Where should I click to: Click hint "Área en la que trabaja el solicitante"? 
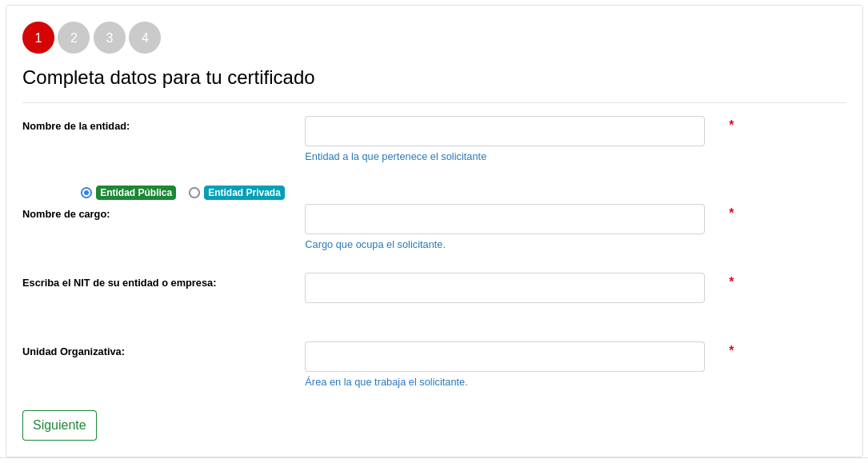[x=386, y=382]
